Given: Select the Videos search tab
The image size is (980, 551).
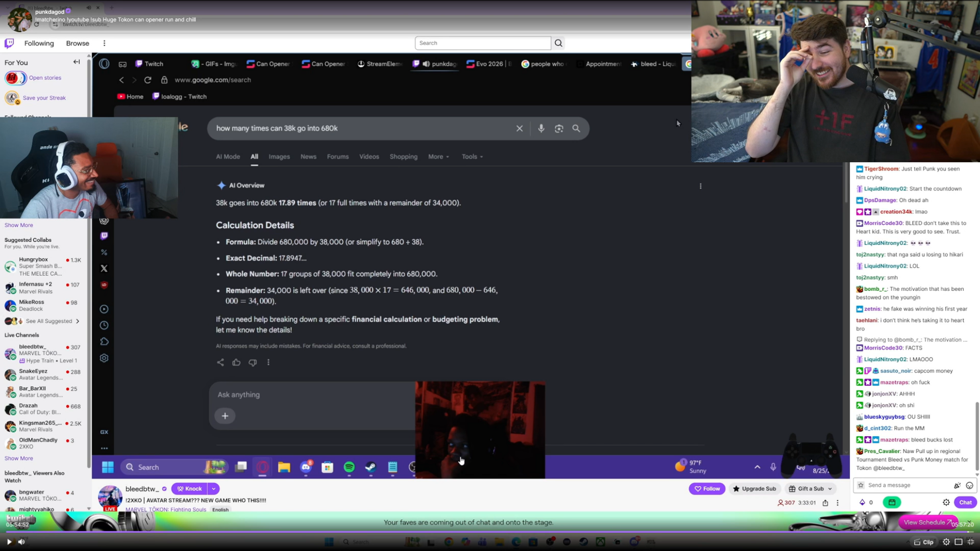Looking at the screenshot, I should 369,157.
